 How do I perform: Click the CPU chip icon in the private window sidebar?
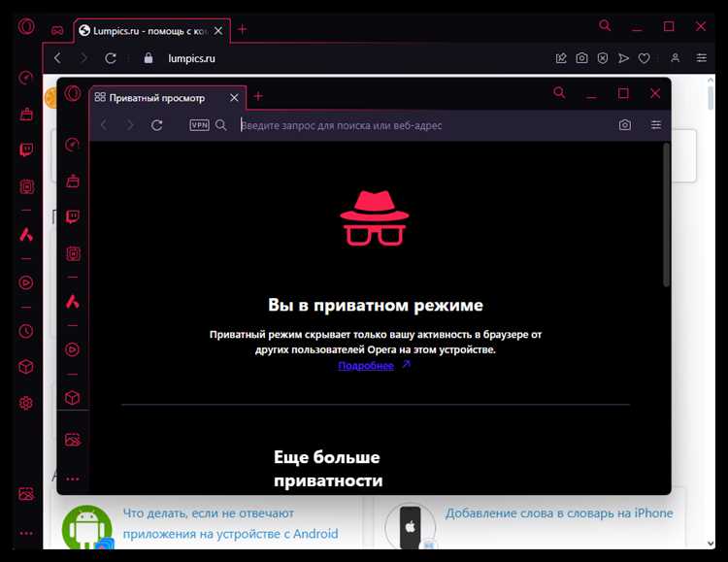73,253
